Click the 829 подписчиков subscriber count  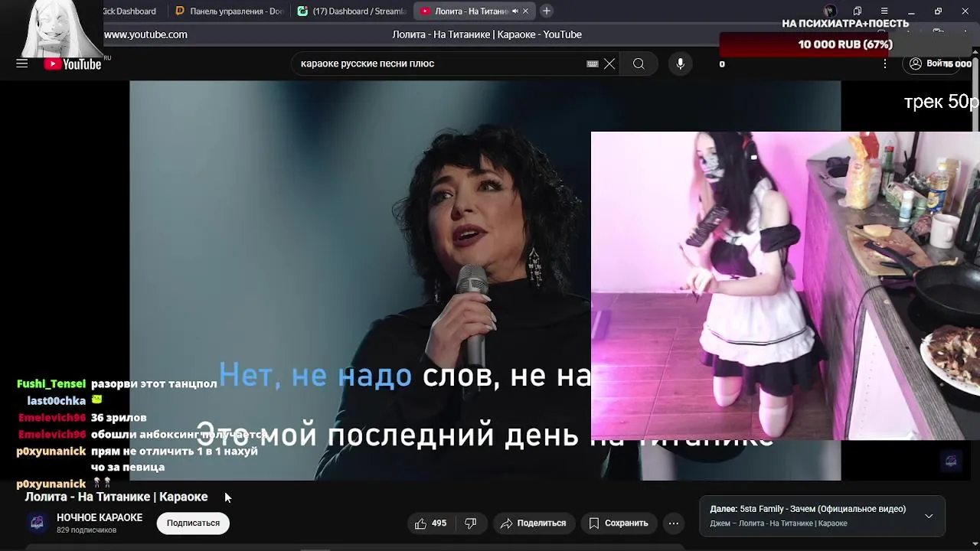[x=87, y=530]
